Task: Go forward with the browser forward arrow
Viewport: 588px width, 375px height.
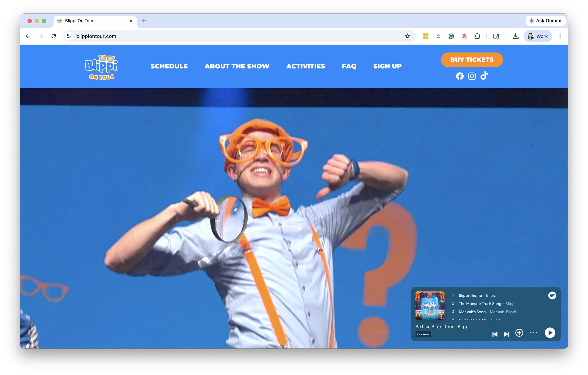Action: 41,36
